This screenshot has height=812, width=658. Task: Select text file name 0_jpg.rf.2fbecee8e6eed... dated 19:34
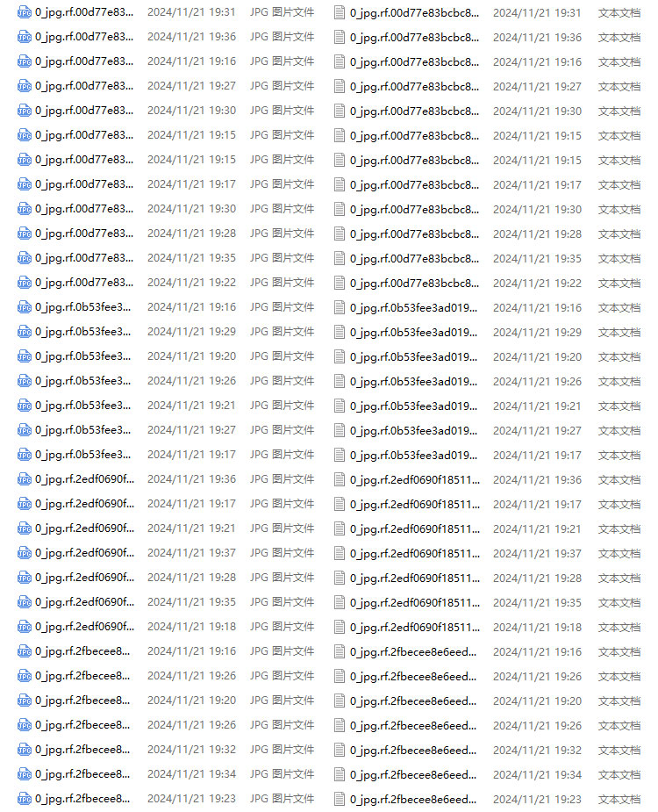[x=413, y=775]
